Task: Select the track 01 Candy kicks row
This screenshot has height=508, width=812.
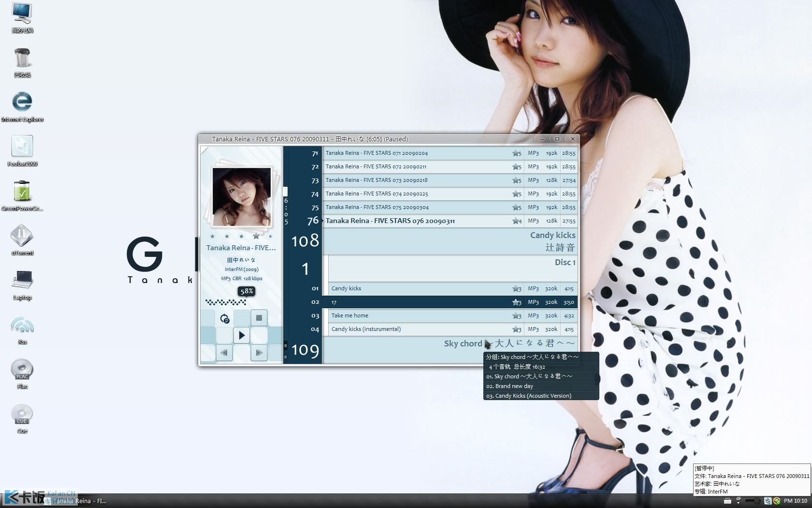Action: point(452,288)
